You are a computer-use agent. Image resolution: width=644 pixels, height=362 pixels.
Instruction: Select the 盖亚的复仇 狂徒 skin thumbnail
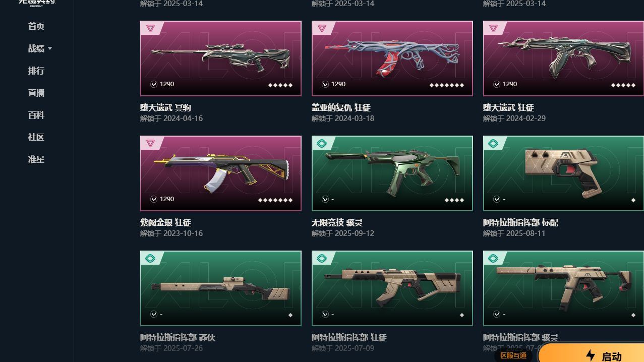pos(392,58)
